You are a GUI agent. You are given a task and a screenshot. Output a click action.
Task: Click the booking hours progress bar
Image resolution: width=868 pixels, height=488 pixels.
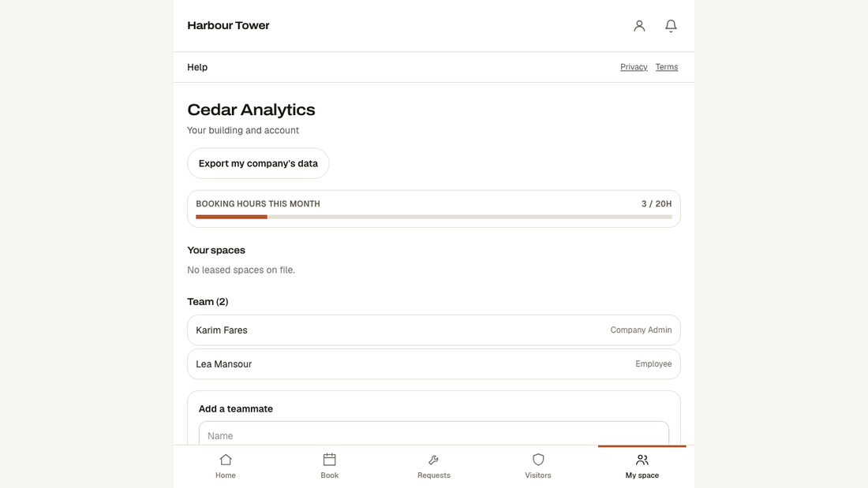pyautogui.click(x=433, y=217)
